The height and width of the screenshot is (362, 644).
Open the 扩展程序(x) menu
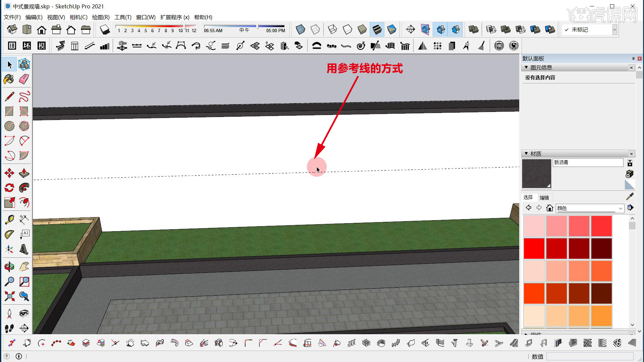click(x=175, y=17)
